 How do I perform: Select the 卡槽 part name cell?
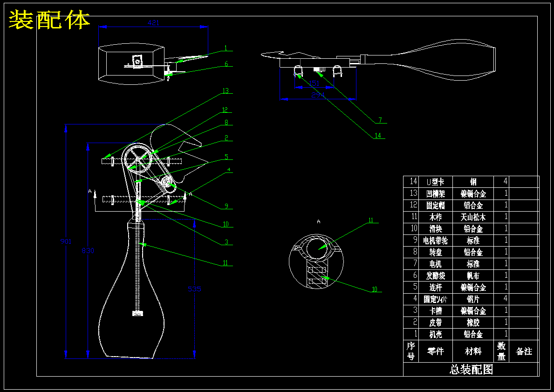435,311
